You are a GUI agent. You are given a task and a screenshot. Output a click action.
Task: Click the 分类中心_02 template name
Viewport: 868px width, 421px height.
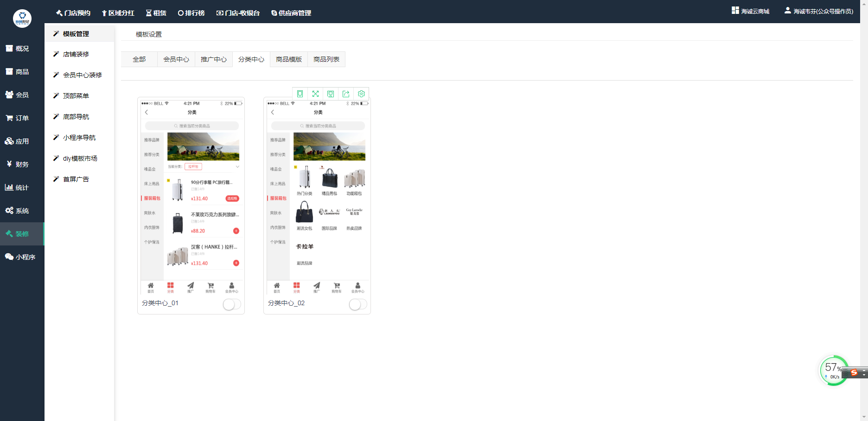pos(286,303)
